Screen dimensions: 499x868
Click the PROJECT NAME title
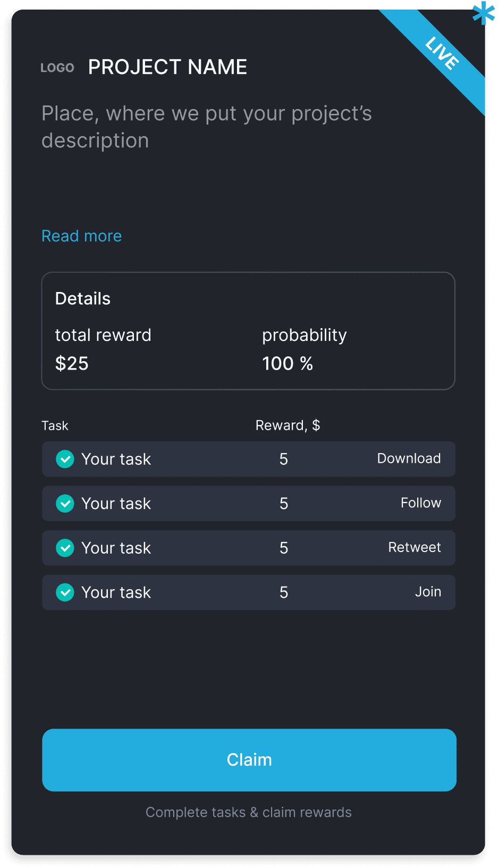click(x=167, y=67)
